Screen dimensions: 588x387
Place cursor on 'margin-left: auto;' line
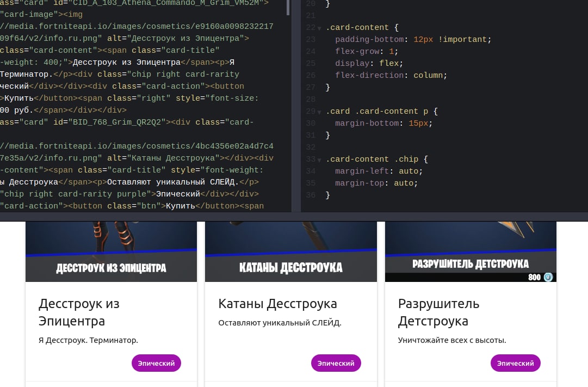click(379, 171)
